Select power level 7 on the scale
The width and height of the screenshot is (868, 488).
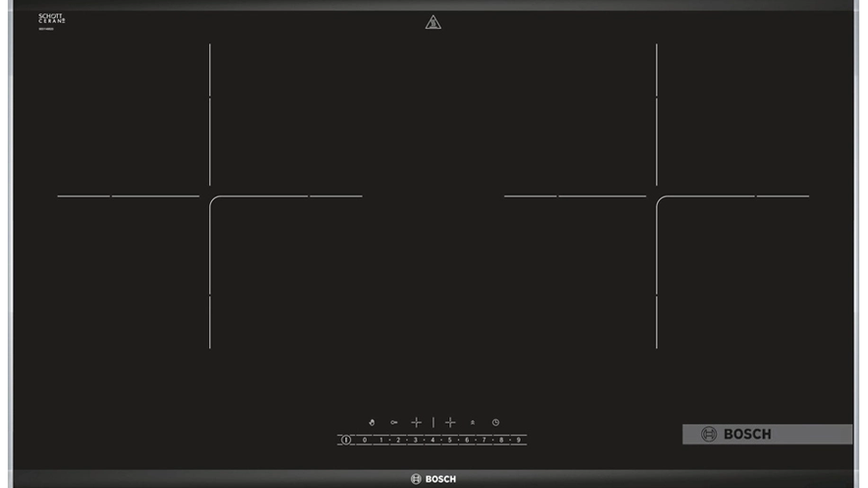click(484, 440)
